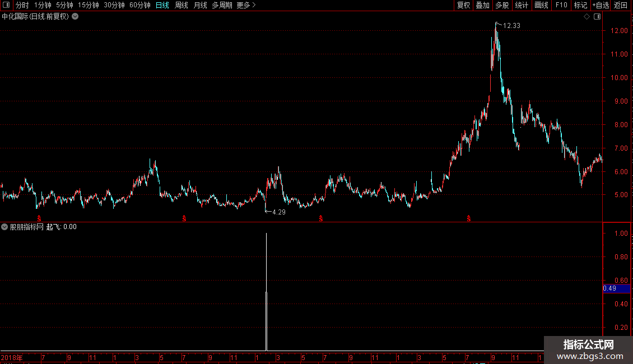Click the 5.00 price axis label
Viewport: 633px width, 364px height.
(x=621, y=195)
